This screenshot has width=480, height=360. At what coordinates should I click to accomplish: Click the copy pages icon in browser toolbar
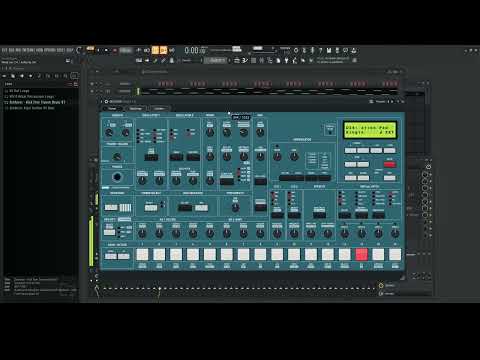point(13,76)
